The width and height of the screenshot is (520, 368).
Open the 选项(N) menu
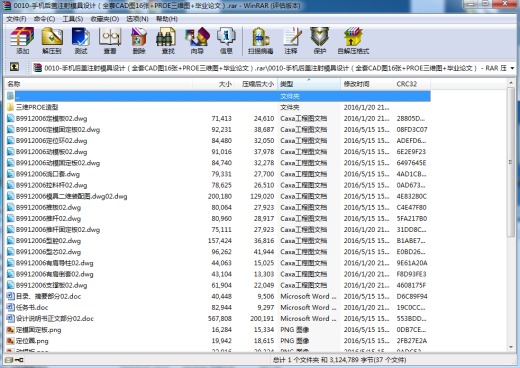point(137,19)
